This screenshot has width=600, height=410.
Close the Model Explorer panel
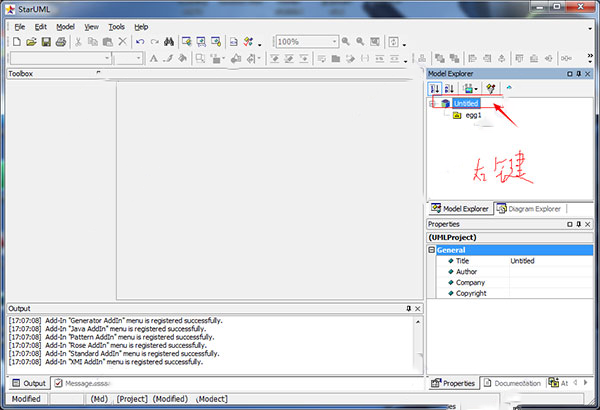coord(588,74)
